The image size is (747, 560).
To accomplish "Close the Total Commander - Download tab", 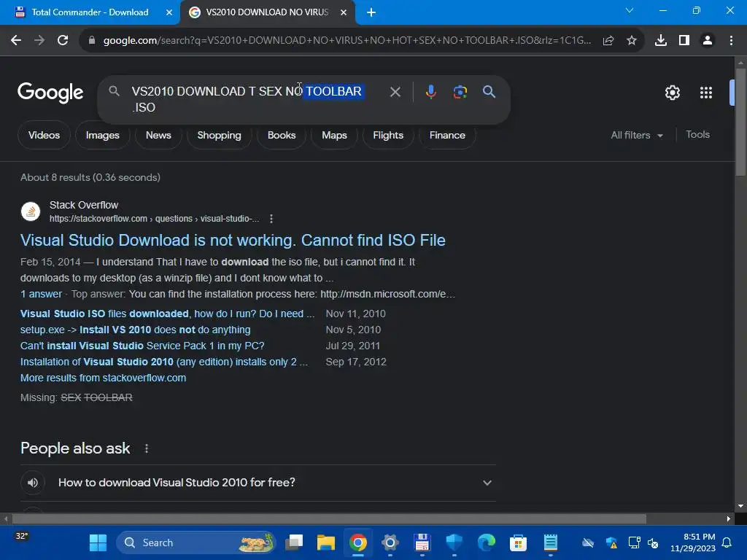I will (x=169, y=12).
